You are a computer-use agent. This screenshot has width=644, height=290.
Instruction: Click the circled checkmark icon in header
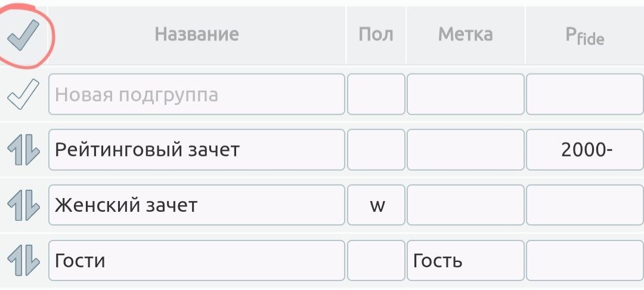tap(23, 35)
